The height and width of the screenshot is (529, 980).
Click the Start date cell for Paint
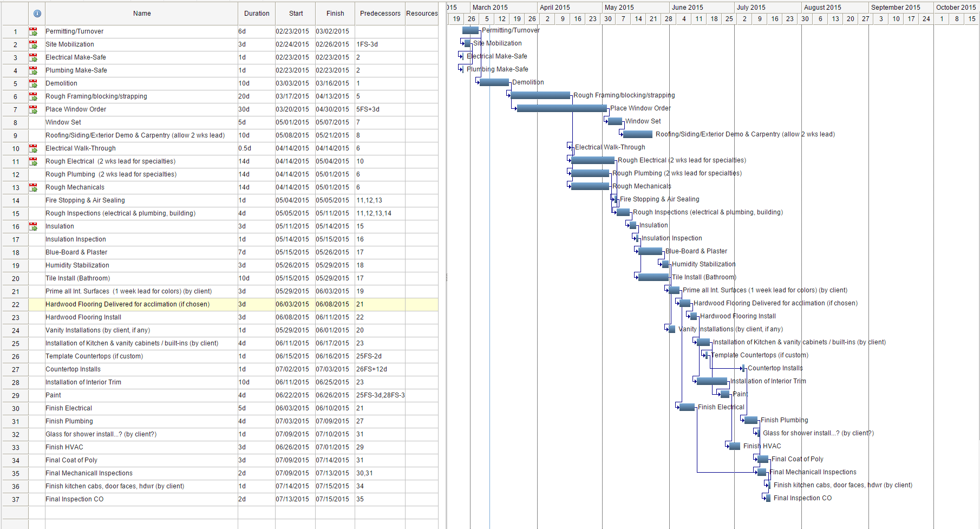[292, 395]
